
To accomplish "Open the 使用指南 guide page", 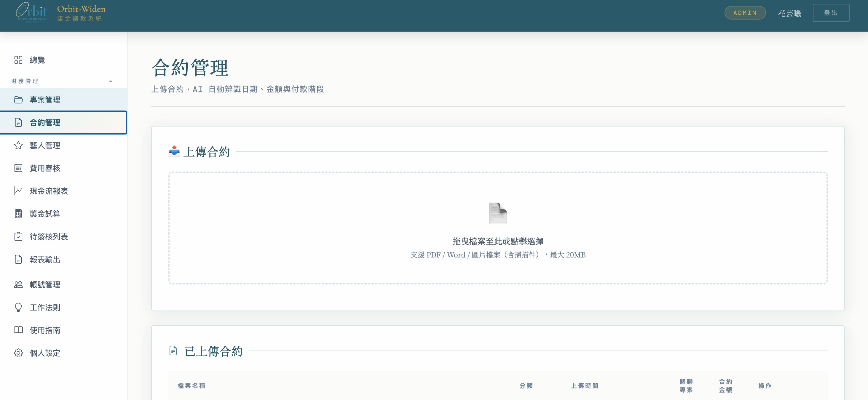I will coord(45,330).
